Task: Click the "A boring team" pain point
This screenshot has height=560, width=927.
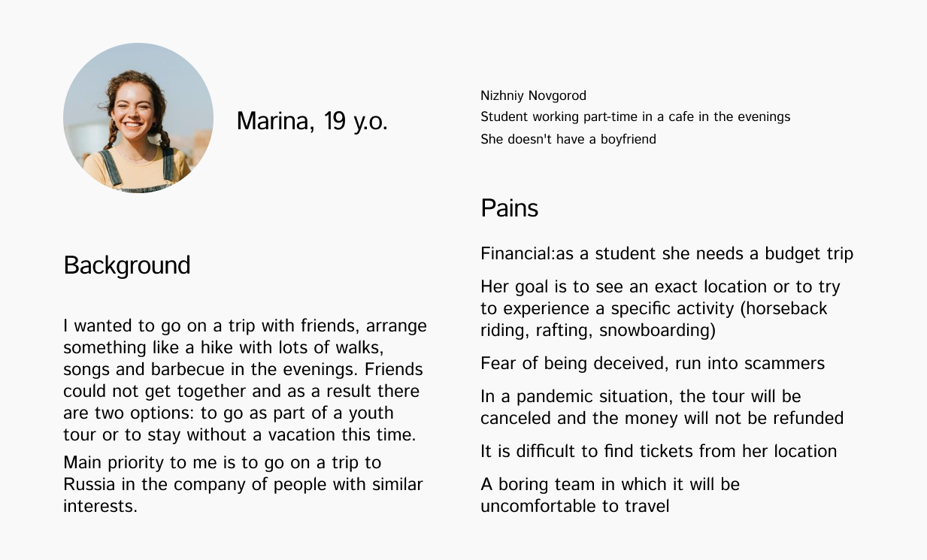Action: click(610, 495)
